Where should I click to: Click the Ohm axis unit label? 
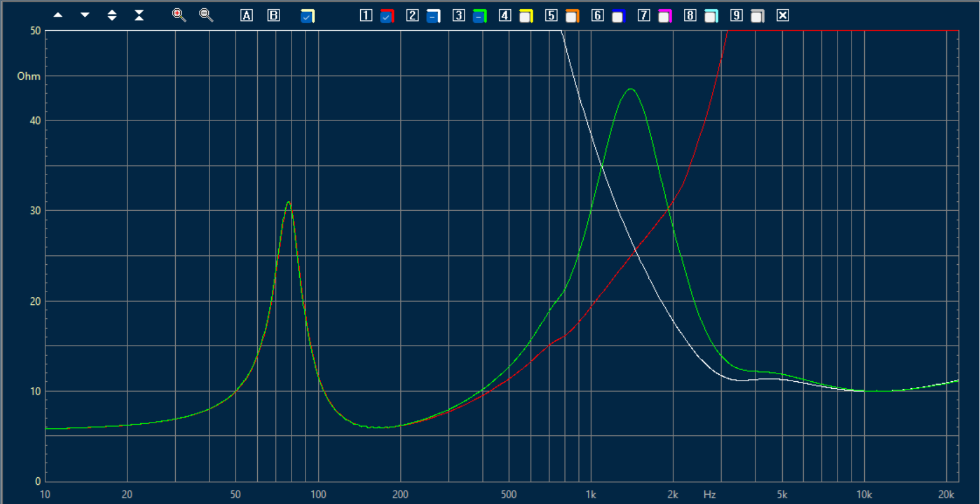[x=29, y=76]
